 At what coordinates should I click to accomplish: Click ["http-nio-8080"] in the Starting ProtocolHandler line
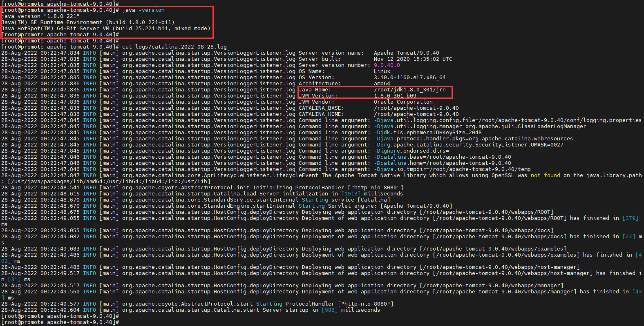(x=366, y=304)
